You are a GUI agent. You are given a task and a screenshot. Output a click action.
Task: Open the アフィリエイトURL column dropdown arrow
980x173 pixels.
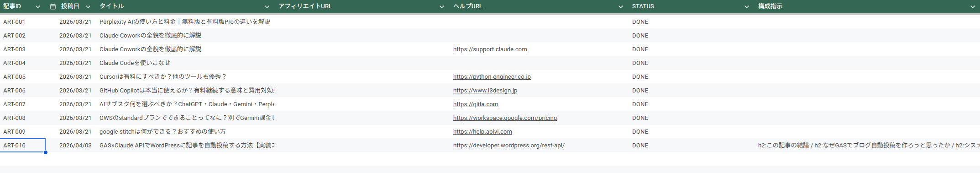442,6
